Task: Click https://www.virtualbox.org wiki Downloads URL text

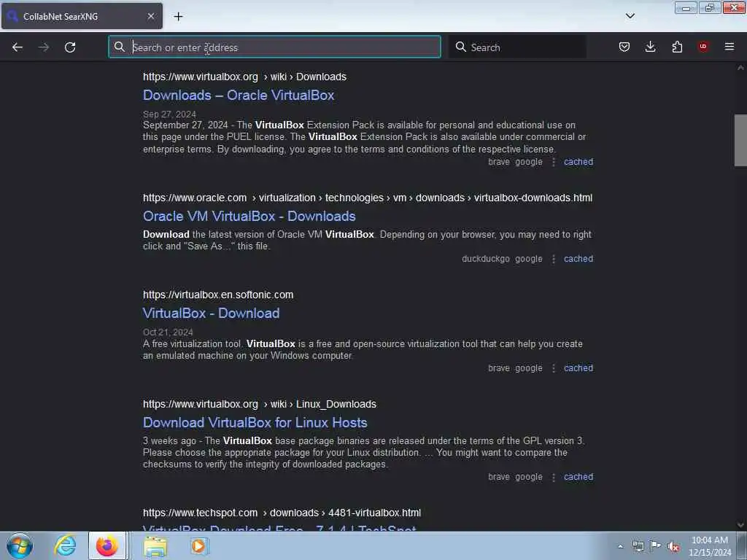Action: pos(244,77)
